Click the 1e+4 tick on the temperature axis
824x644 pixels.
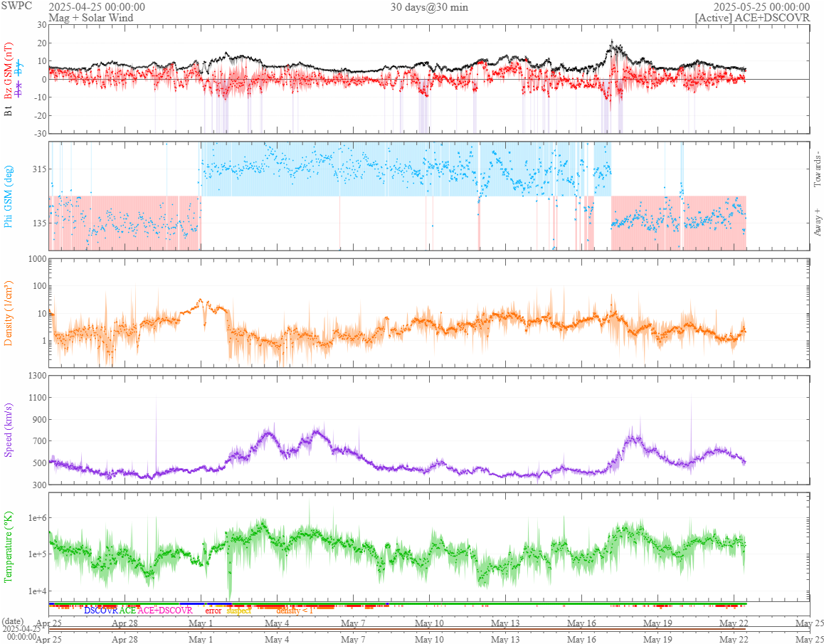37,591
